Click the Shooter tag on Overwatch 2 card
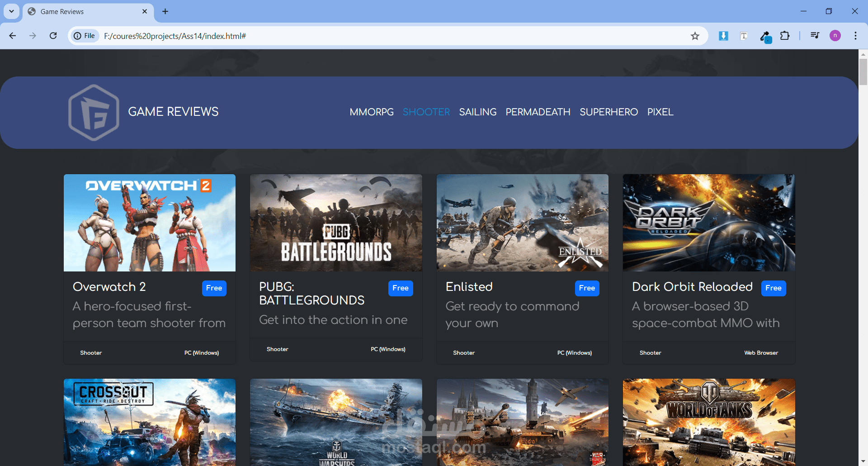The width and height of the screenshot is (868, 466). (91, 353)
